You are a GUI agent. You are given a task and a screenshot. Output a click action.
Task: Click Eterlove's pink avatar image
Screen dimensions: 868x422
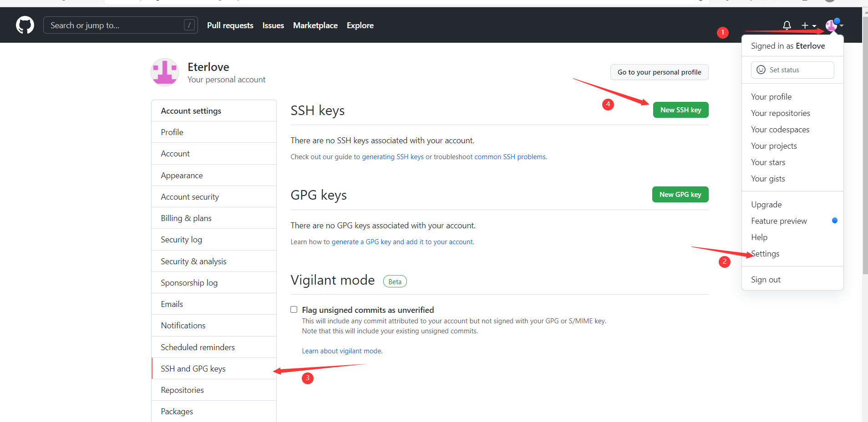tap(165, 72)
